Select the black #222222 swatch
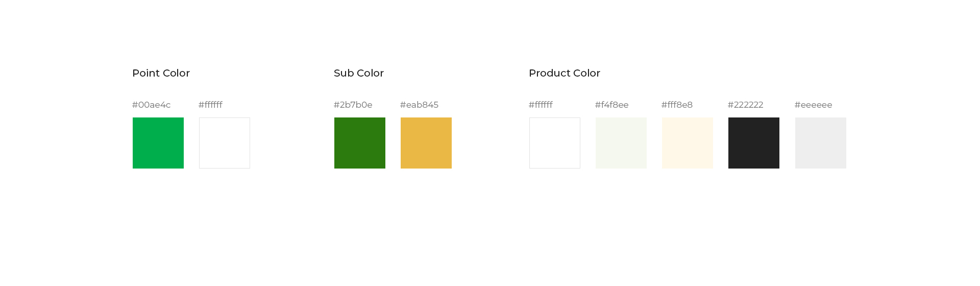The height and width of the screenshot is (286, 980). (x=754, y=143)
